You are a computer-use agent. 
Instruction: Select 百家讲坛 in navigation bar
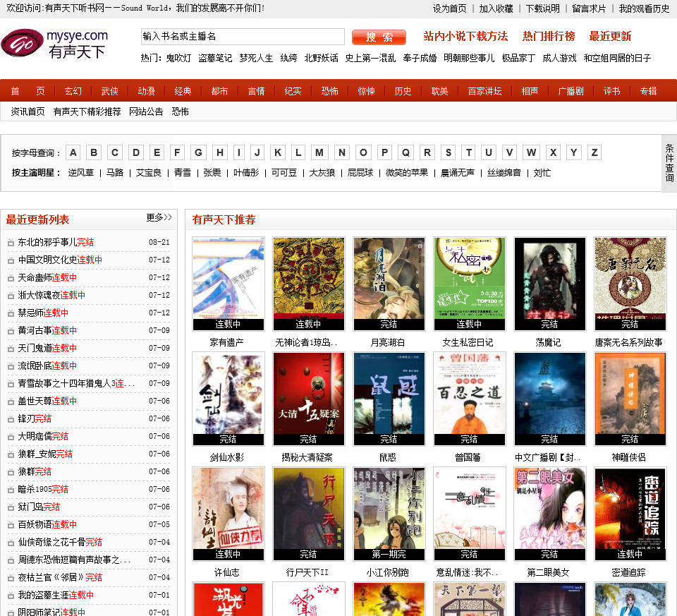(484, 91)
